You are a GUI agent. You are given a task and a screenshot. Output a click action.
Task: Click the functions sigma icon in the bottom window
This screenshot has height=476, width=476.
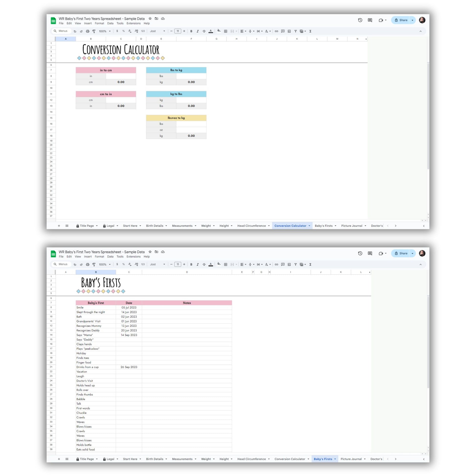310,264
